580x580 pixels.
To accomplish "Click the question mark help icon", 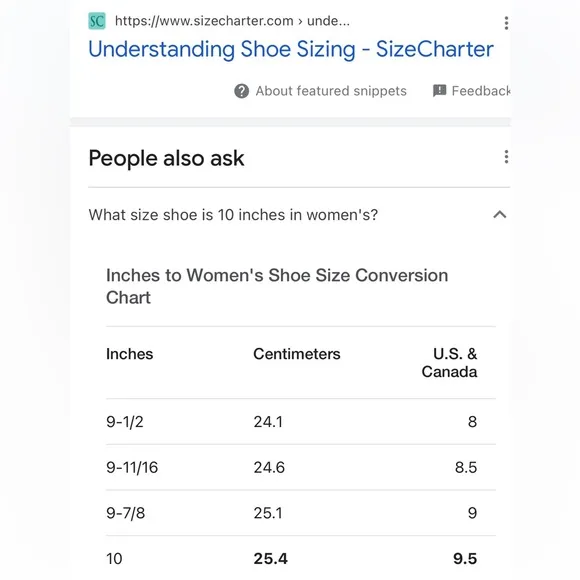I will click(x=242, y=91).
